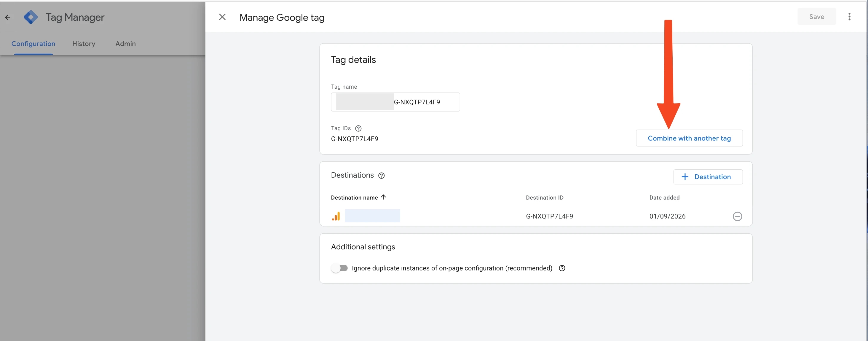Click help icon next to Destinations
This screenshot has width=868, height=341.
click(x=381, y=176)
